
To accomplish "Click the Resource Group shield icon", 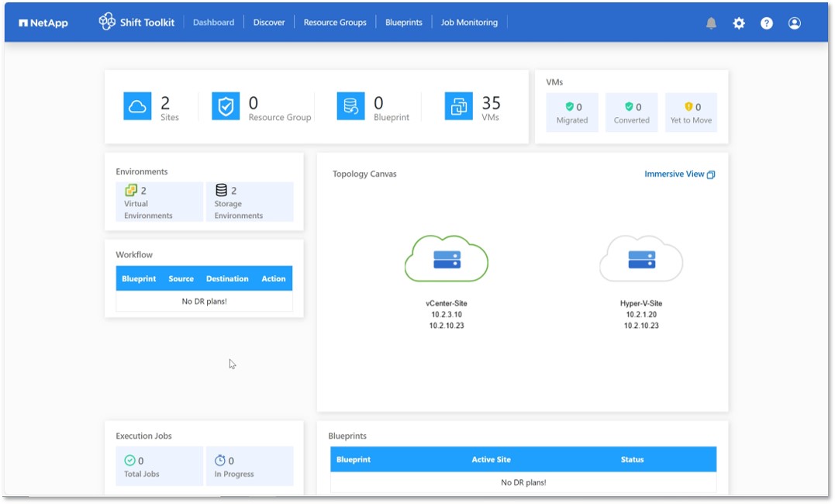I will [226, 106].
